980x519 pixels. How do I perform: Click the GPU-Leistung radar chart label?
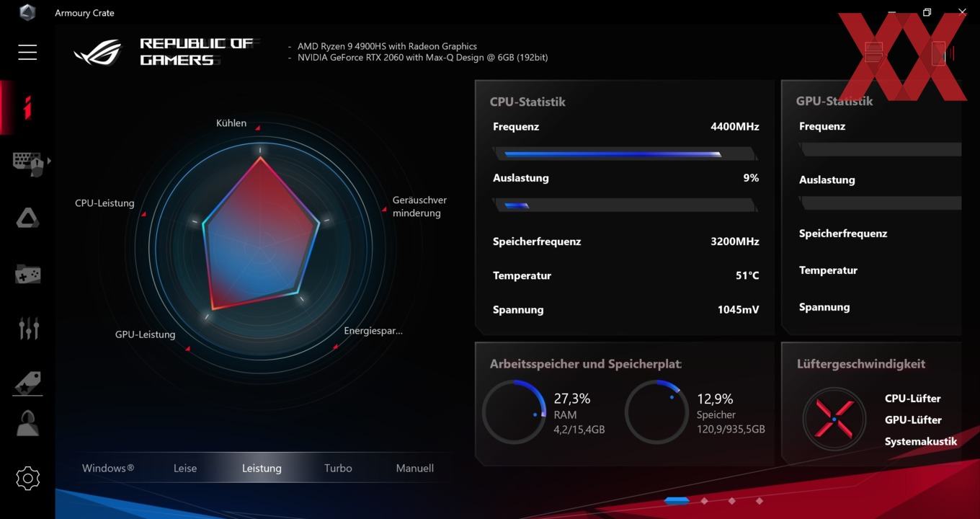coord(145,334)
